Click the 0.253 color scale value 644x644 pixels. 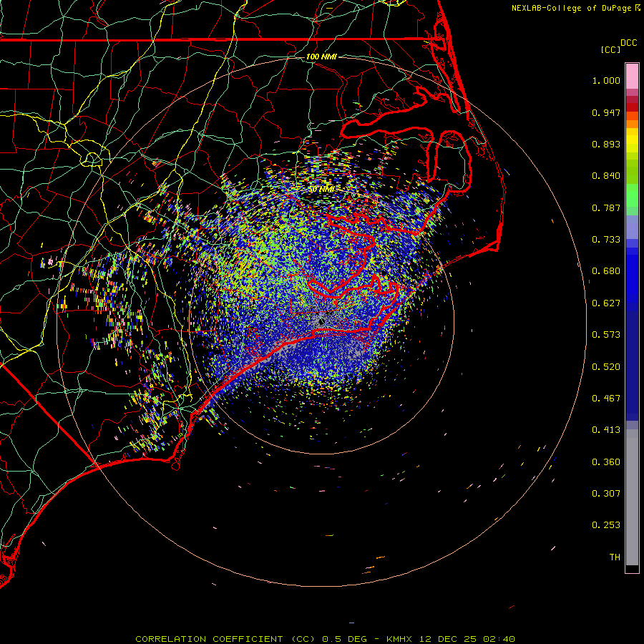(x=606, y=525)
